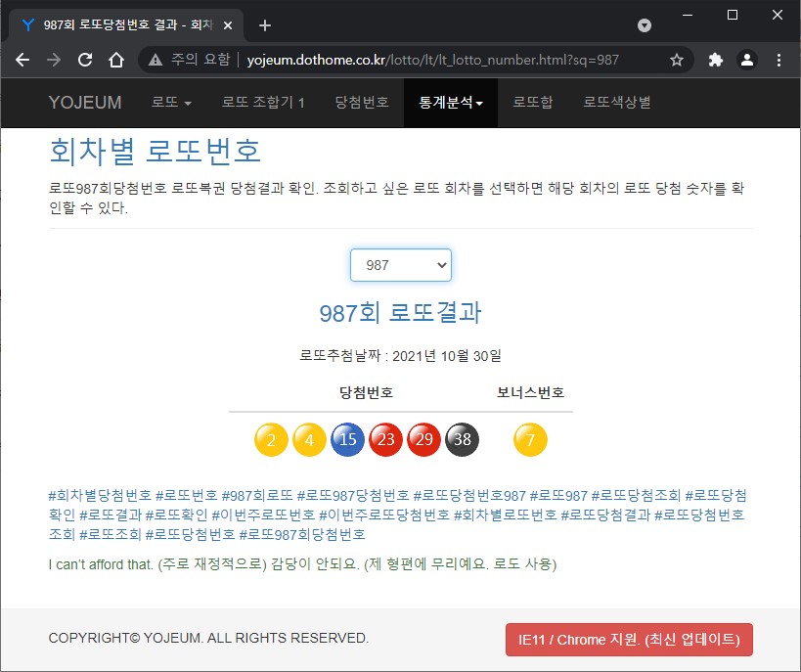Click the Y favicon on the tab
The width and height of the screenshot is (801, 672).
(28, 24)
